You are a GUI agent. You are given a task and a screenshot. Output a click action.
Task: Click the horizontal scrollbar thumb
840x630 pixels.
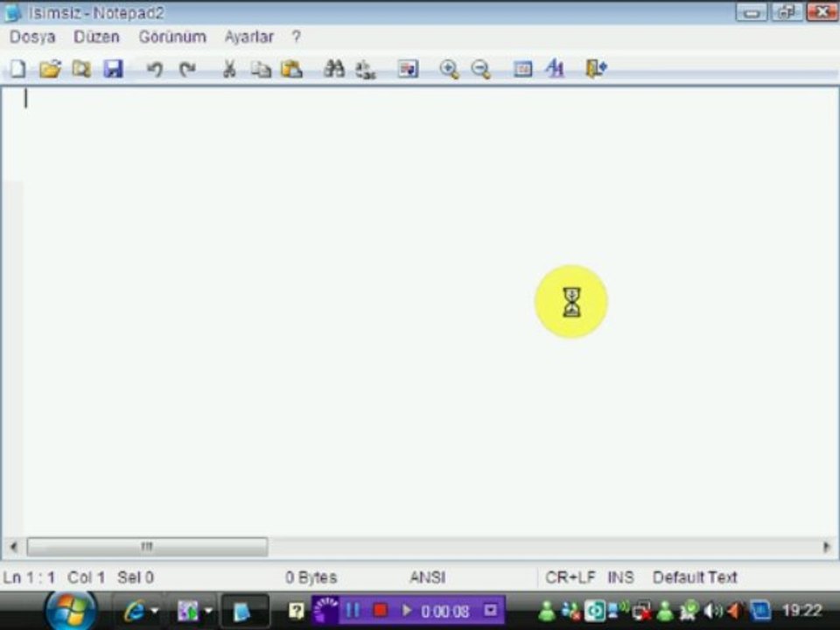[x=147, y=547]
